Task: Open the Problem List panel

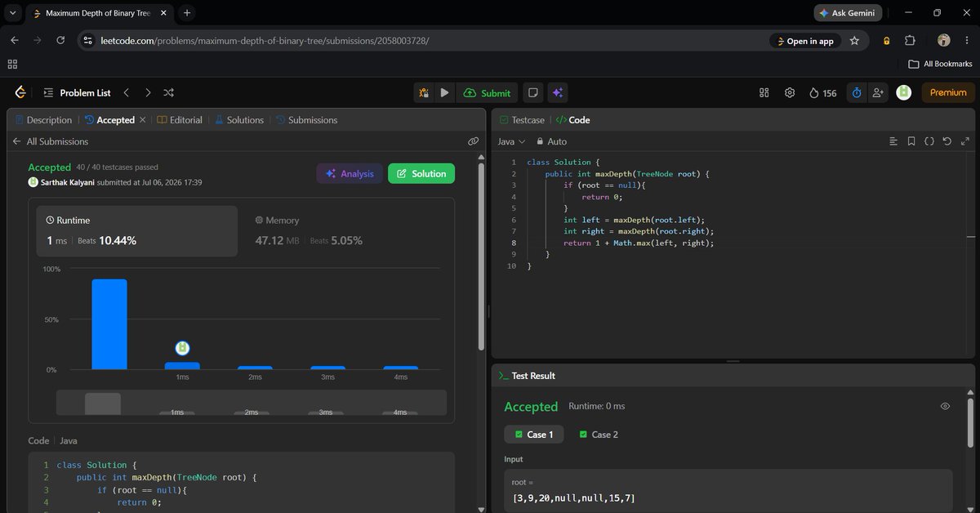Action: point(77,93)
